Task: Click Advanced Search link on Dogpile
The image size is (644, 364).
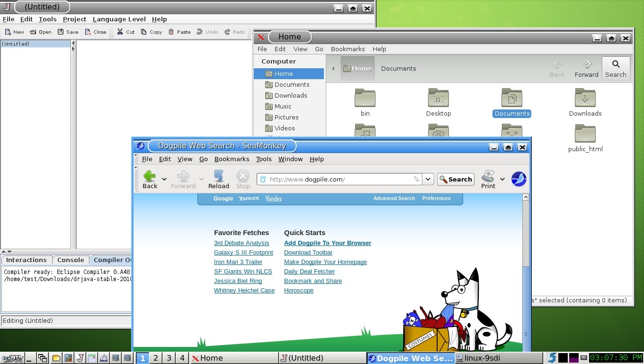Action: 394,198
